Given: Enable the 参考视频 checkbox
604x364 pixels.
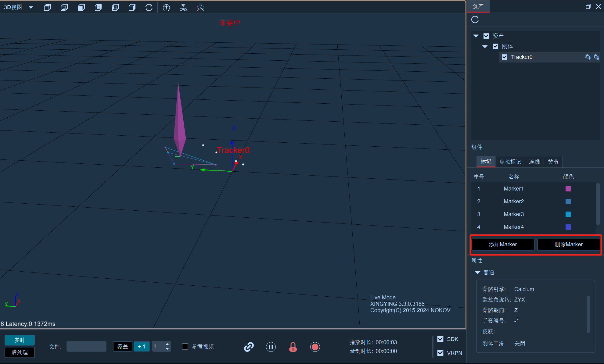Looking at the screenshot, I should 185,346.
